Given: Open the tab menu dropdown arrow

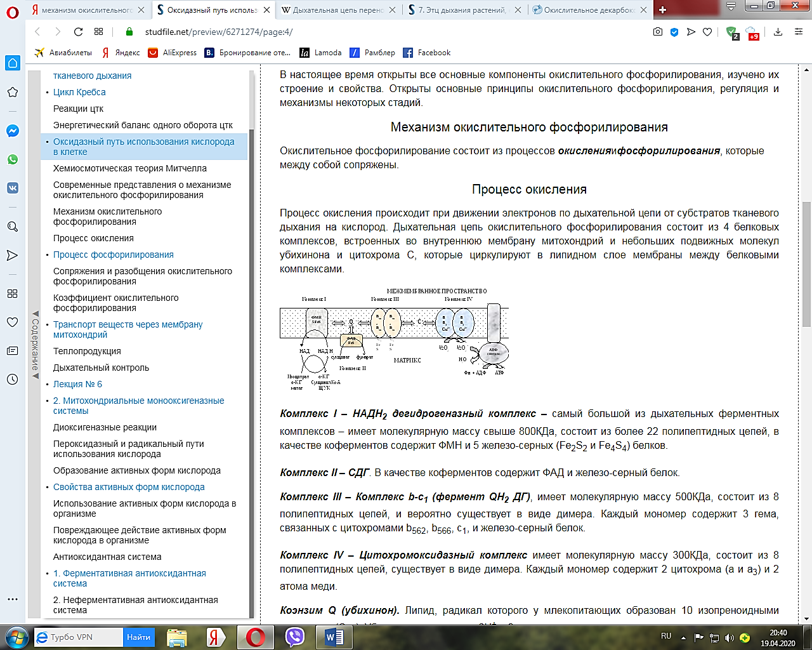Looking at the screenshot, I should tap(731, 6).
